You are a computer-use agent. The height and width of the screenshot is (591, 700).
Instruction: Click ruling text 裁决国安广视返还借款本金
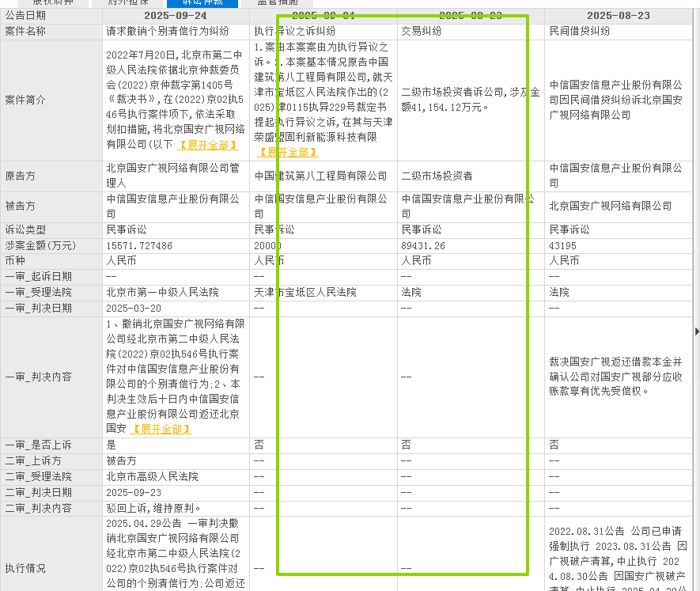(x=616, y=377)
